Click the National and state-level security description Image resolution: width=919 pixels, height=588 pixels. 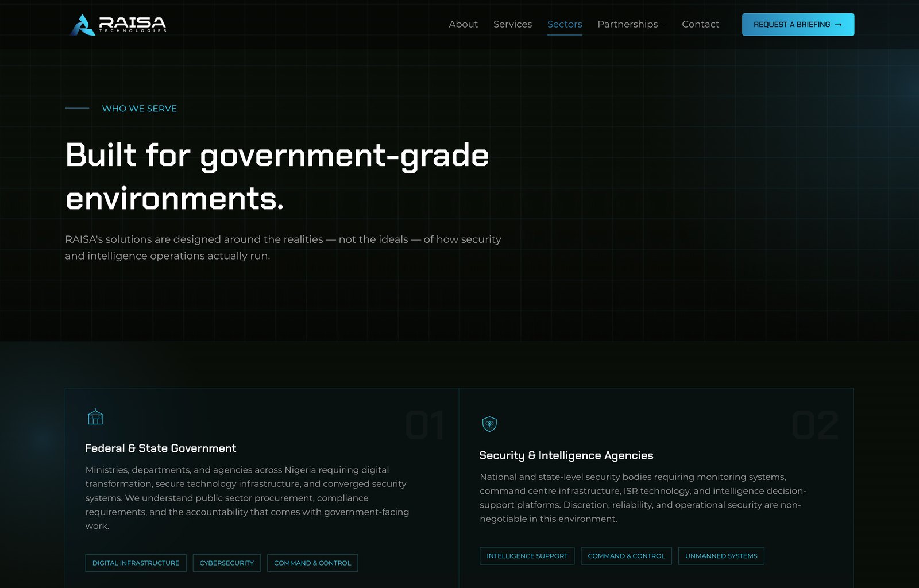pyautogui.click(x=643, y=498)
